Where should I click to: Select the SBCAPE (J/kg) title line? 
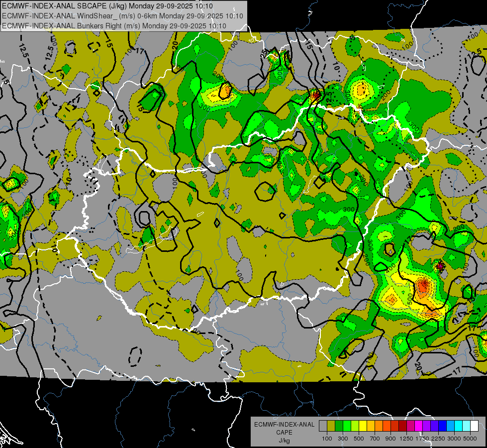coord(107,6)
